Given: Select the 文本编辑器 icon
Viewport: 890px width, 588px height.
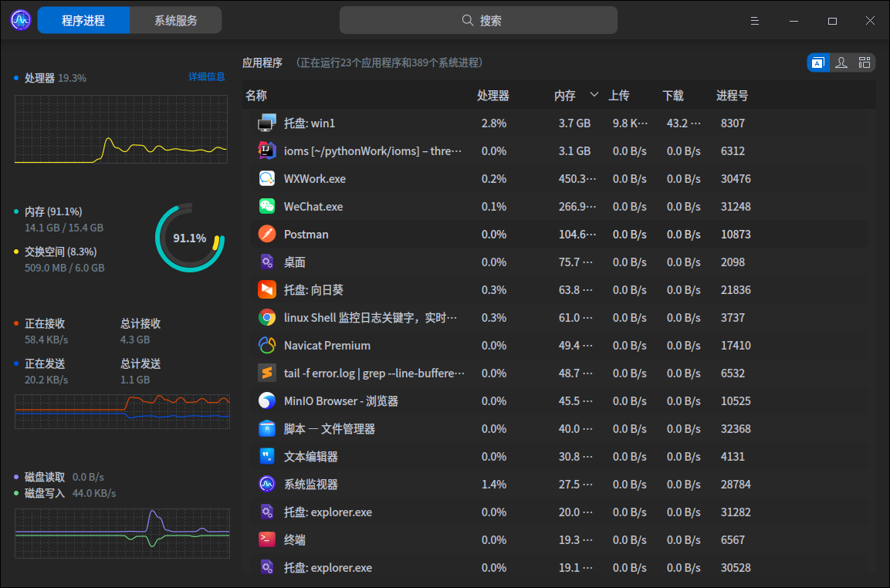Looking at the screenshot, I should [267, 457].
